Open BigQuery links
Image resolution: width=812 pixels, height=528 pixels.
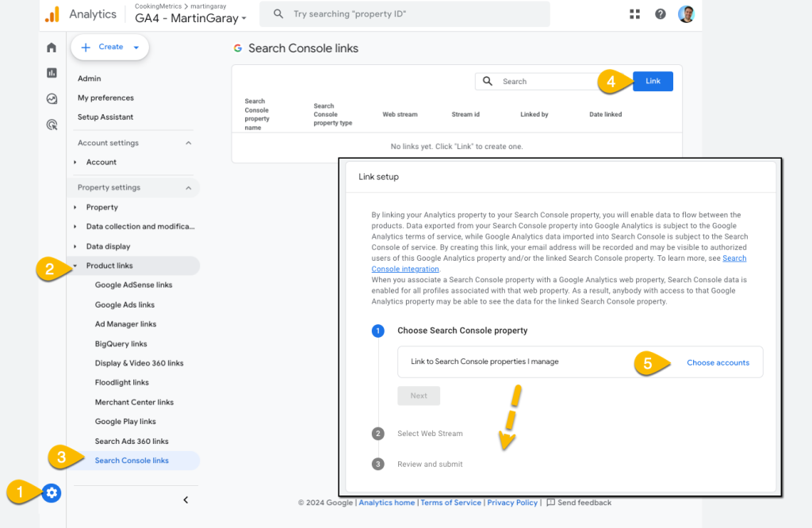[121, 344]
